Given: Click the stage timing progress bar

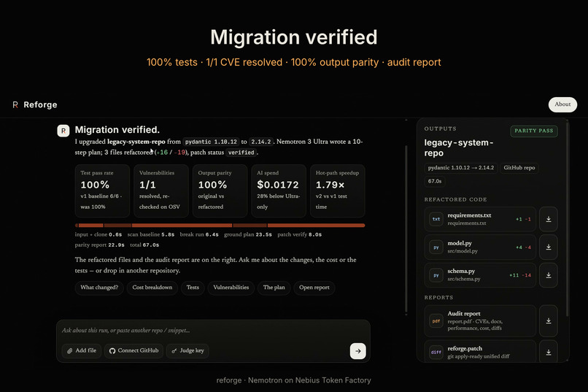Looking at the screenshot, I should tap(220, 226).
